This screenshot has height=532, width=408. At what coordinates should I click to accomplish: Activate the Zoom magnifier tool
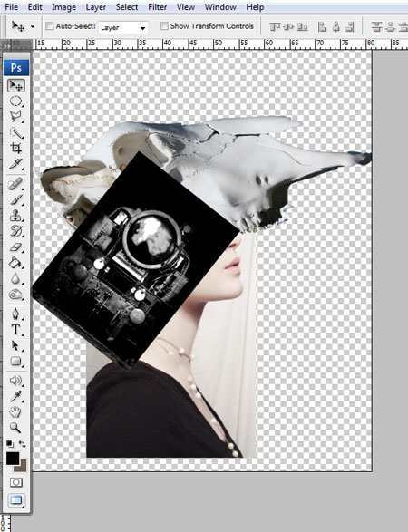click(x=16, y=428)
